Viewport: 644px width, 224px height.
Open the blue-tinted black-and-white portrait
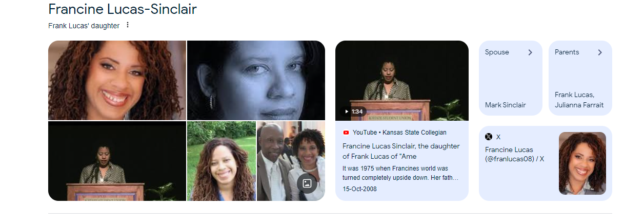(256, 80)
